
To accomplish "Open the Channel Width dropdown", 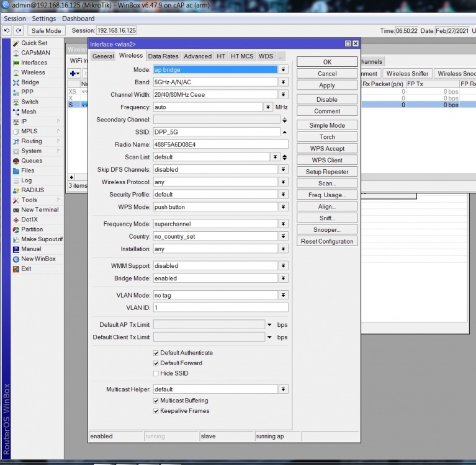I will (283, 94).
